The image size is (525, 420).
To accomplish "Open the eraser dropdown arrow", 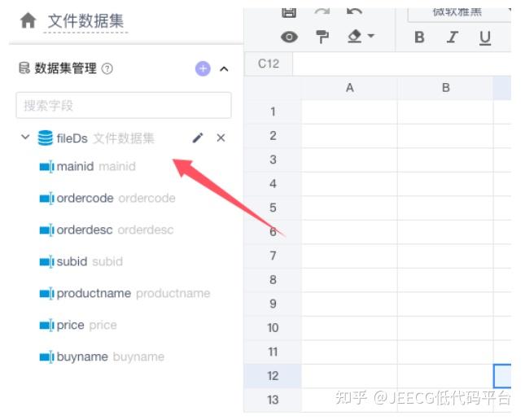I will click(x=370, y=36).
